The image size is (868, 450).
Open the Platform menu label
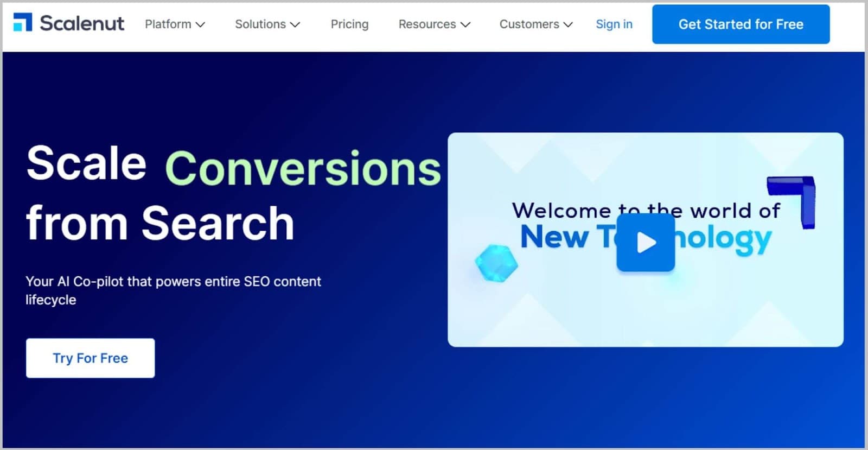(x=168, y=24)
